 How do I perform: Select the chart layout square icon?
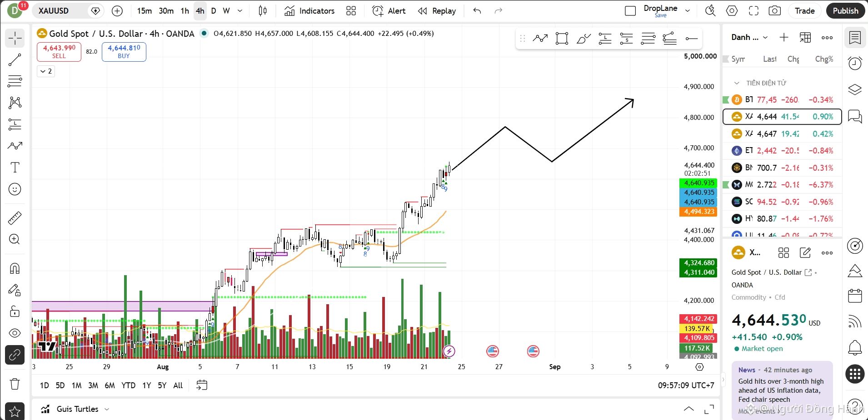[x=630, y=11]
